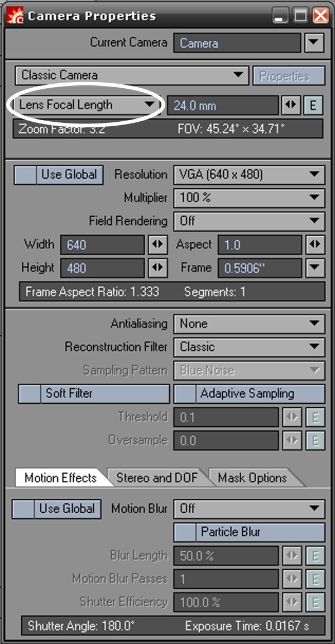
Task: Open the Classic Camera type dropdown
Action: (x=132, y=75)
